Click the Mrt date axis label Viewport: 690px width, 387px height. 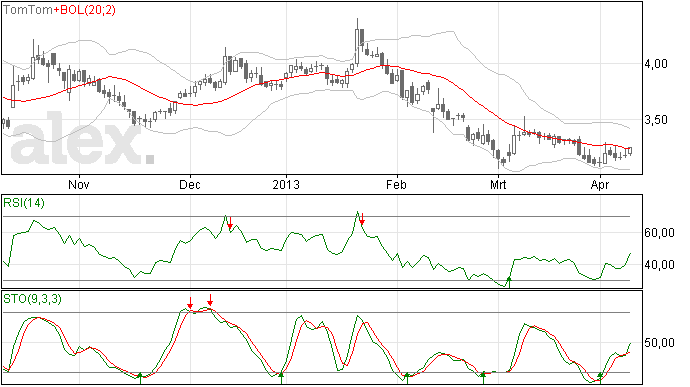click(498, 184)
